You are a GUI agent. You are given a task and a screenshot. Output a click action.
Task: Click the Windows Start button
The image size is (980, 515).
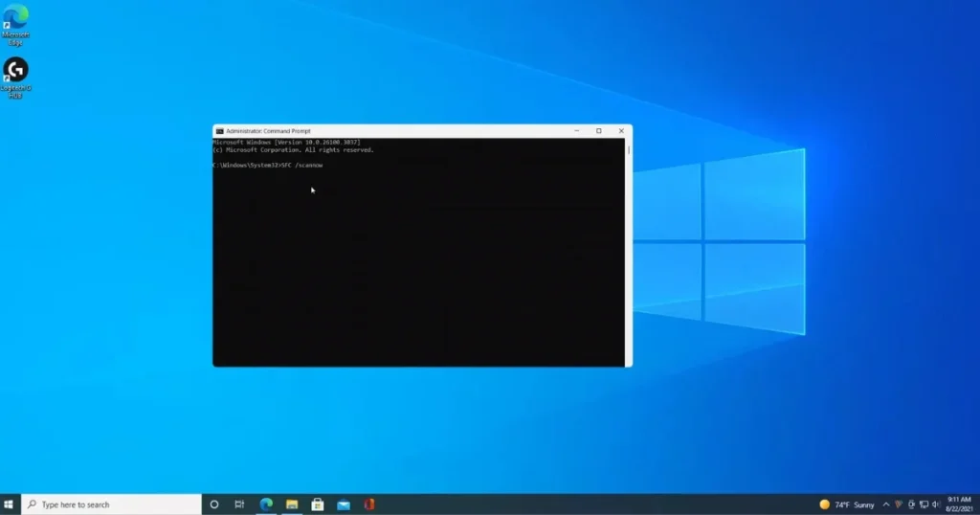click(10, 504)
